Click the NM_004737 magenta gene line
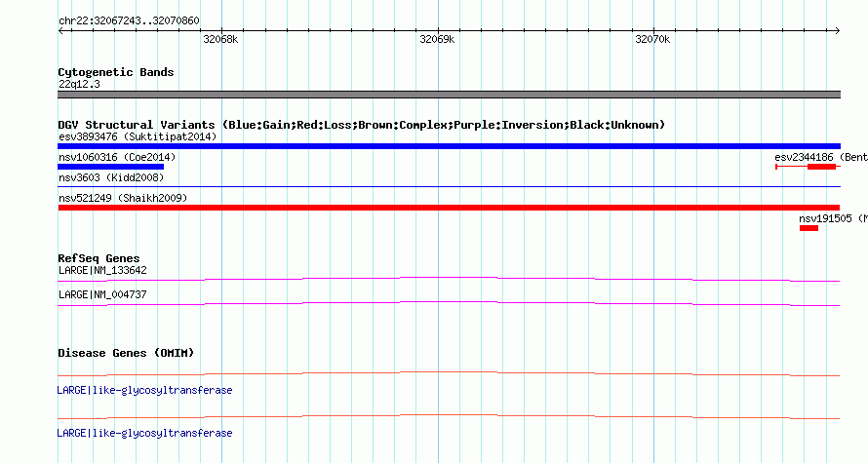The image size is (868, 463). coord(449,304)
